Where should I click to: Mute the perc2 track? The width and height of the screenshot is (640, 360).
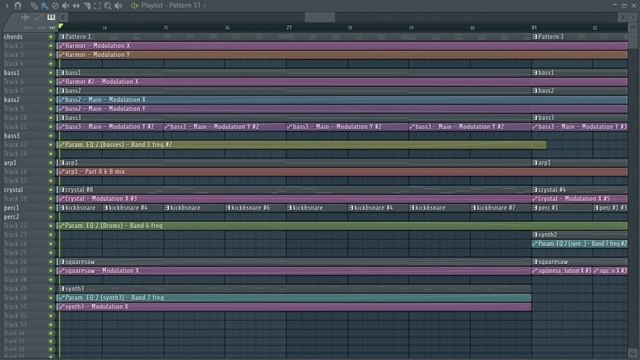pos(51,217)
